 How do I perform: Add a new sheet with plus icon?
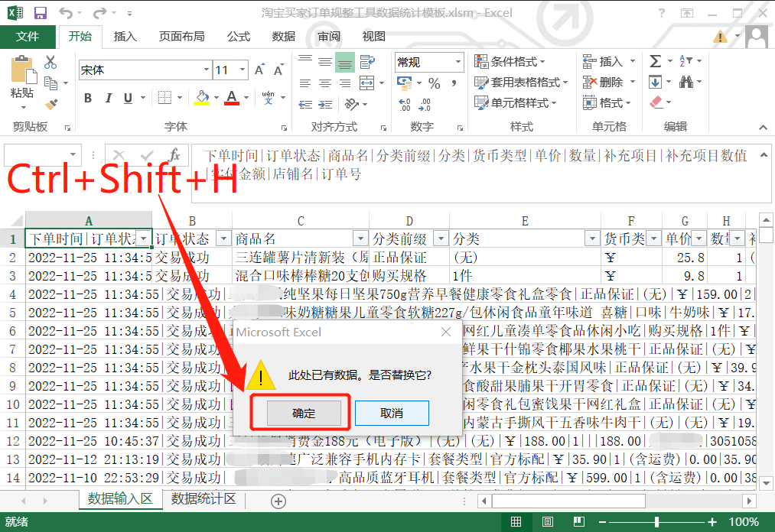[x=278, y=501]
